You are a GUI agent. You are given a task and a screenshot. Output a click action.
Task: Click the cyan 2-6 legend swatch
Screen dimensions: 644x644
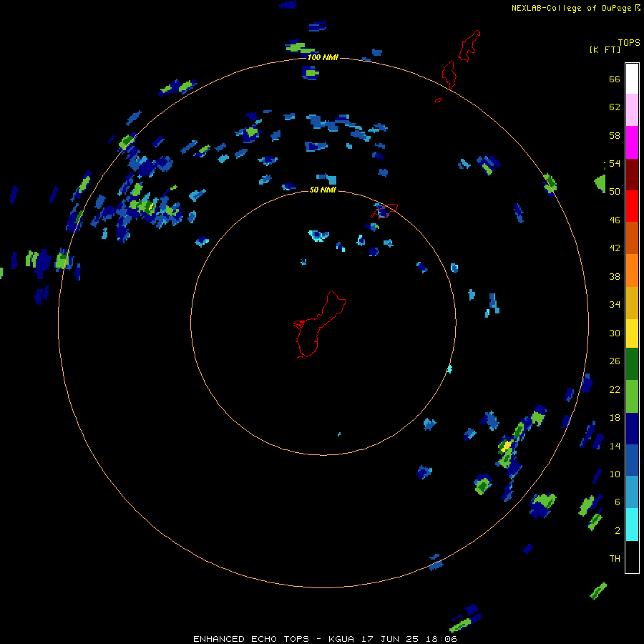point(632,525)
